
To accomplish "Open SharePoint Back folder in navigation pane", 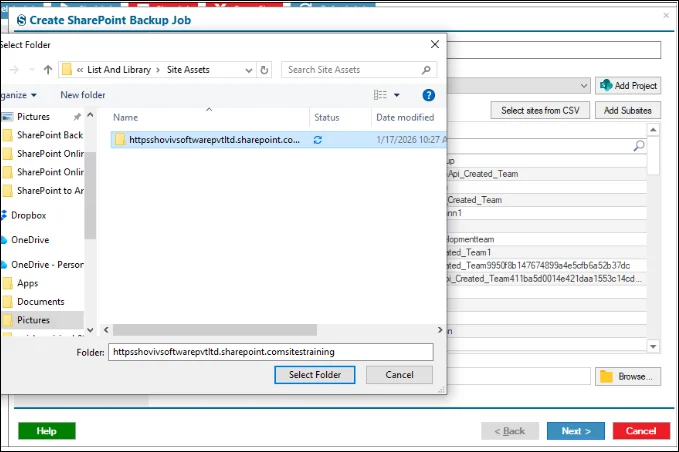I will tap(43, 135).
